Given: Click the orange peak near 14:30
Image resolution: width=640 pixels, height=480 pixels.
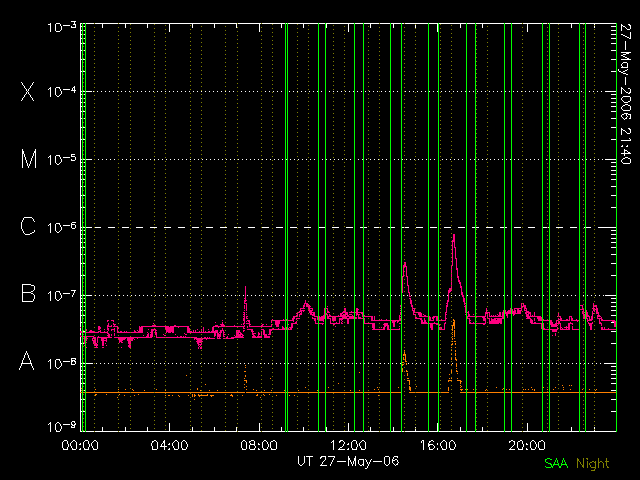Looking at the screenshot, I should pyautogui.click(x=404, y=353).
